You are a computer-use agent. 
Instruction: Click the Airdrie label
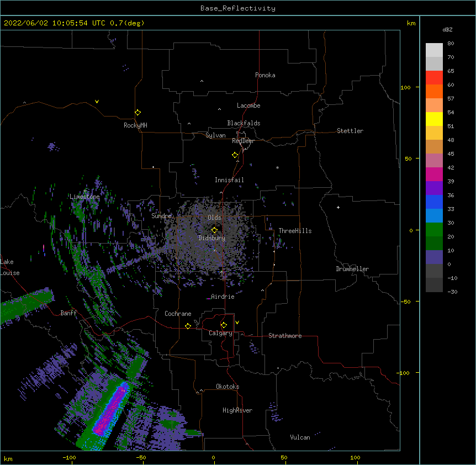223,297
